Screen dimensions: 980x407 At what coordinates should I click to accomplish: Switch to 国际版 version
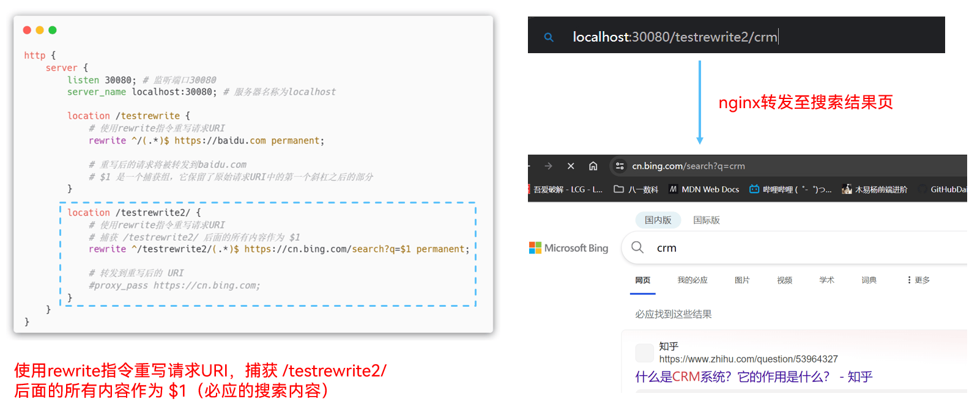click(706, 220)
